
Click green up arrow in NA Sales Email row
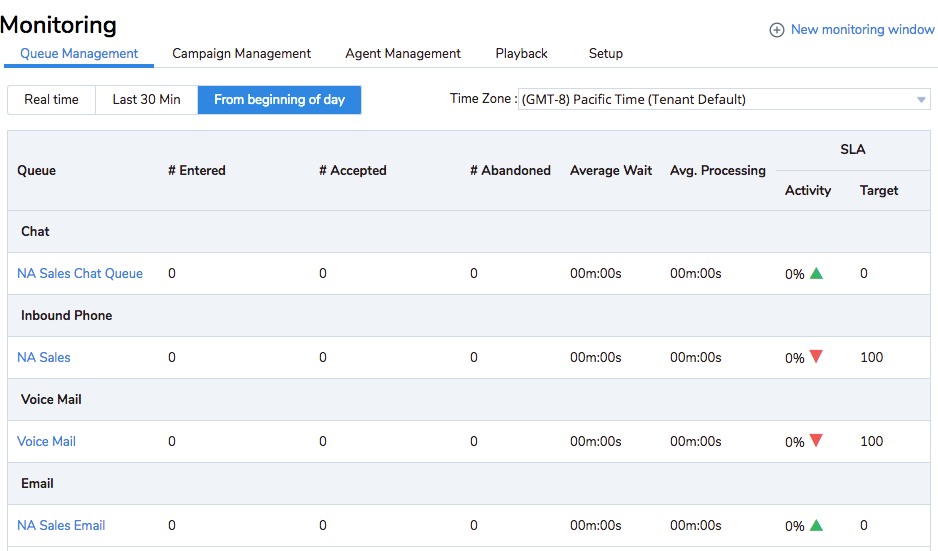pos(816,525)
